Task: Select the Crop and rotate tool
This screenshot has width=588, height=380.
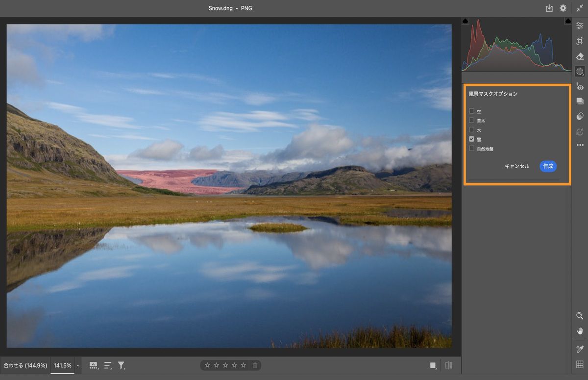Action: [580, 41]
